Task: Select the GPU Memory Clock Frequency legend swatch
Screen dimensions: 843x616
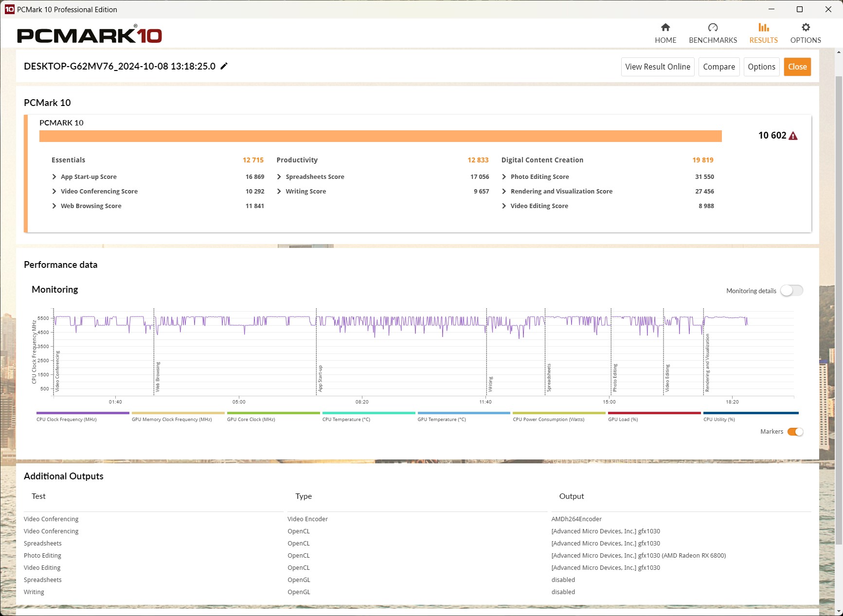Action: [x=178, y=413]
